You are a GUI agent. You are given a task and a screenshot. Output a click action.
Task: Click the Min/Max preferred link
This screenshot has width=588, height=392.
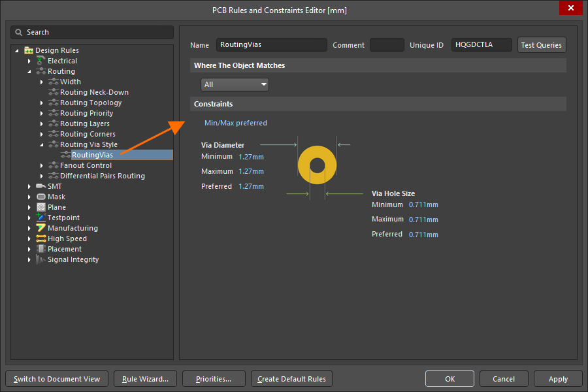point(236,123)
